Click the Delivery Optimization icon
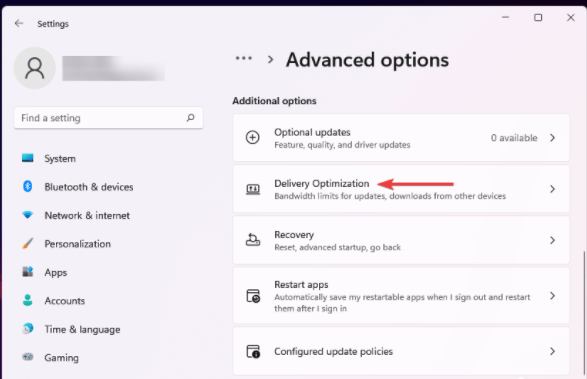Image resolution: width=587 pixels, height=379 pixels. [x=253, y=189]
